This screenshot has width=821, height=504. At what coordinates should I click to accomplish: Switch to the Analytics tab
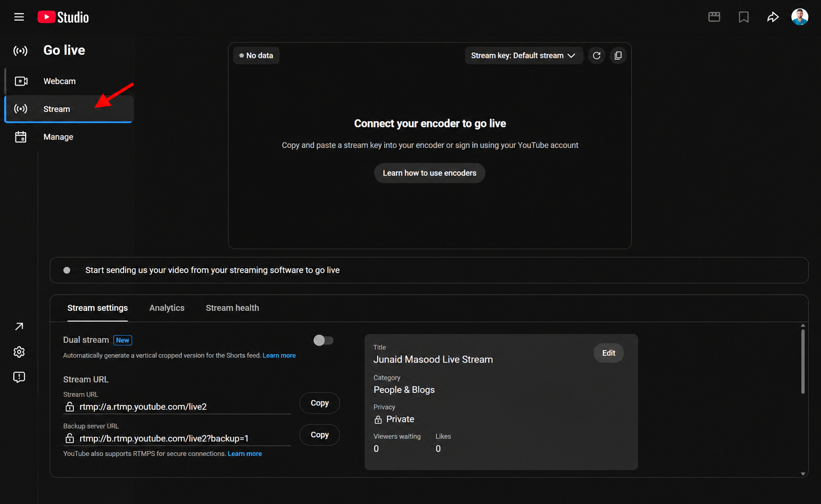click(167, 308)
